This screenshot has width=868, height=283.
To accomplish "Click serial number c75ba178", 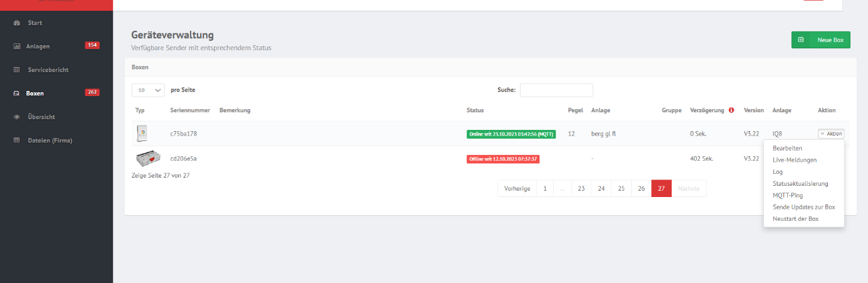I will click(x=184, y=134).
